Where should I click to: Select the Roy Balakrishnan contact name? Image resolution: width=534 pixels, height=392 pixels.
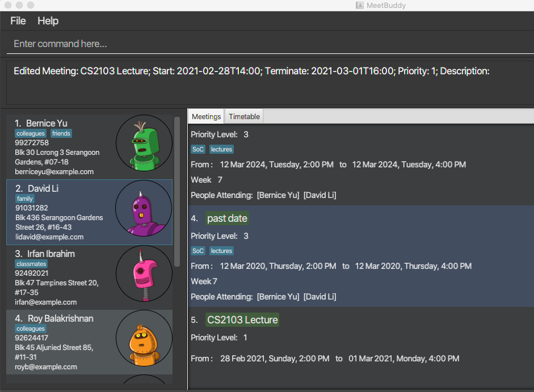61,318
